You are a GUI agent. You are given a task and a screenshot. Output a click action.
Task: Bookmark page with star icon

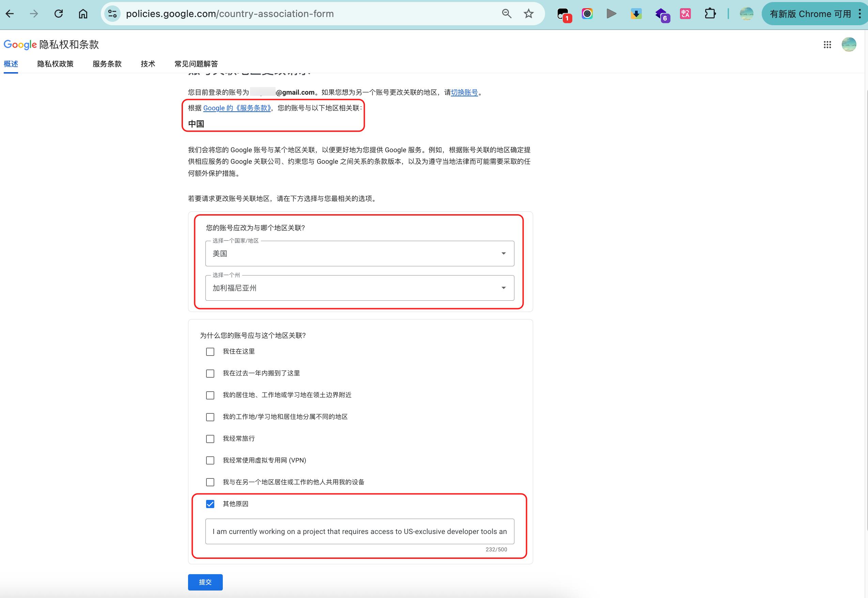coord(528,14)
